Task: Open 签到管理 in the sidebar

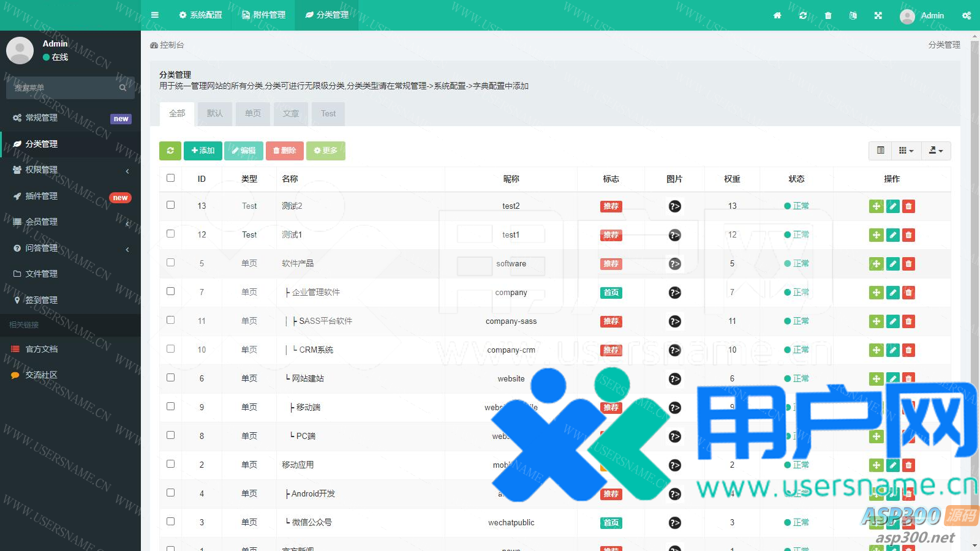Action: (x=70, y=300)
